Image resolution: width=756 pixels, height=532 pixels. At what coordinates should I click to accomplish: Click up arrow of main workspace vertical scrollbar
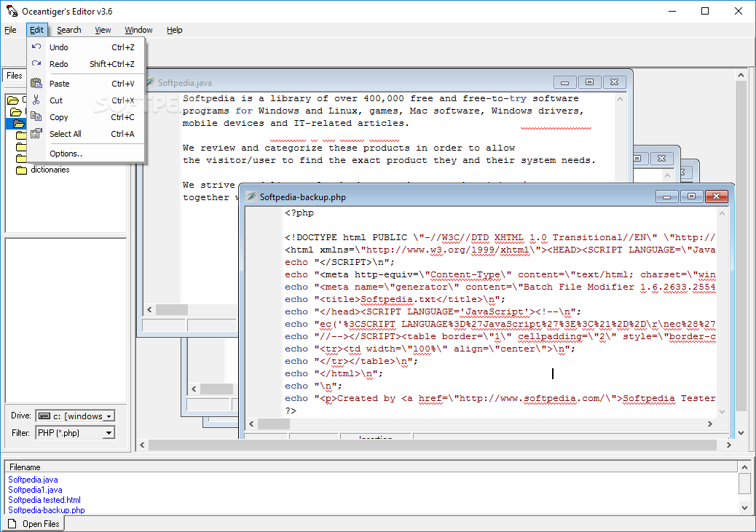pos(741,75)
